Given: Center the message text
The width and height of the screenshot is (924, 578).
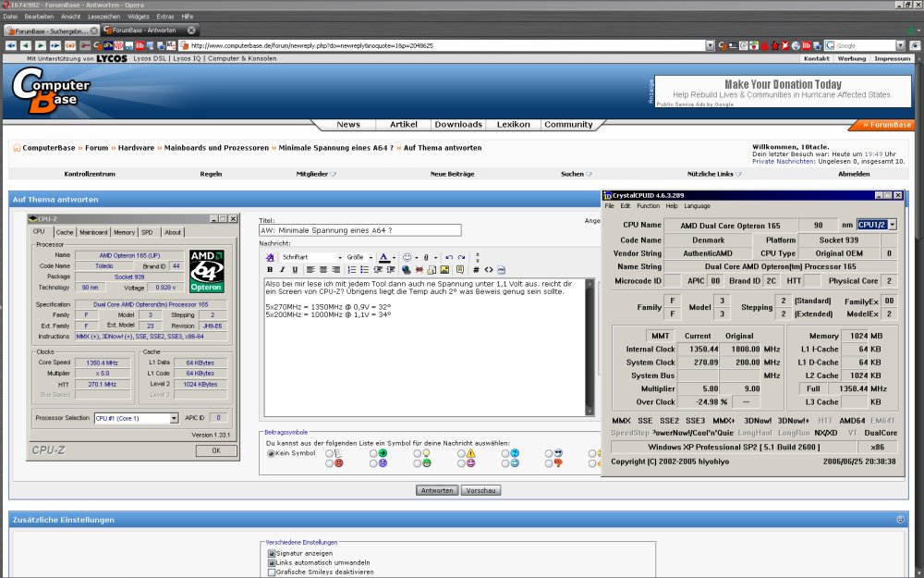Looking at the screenshot, I should [322, 269].
